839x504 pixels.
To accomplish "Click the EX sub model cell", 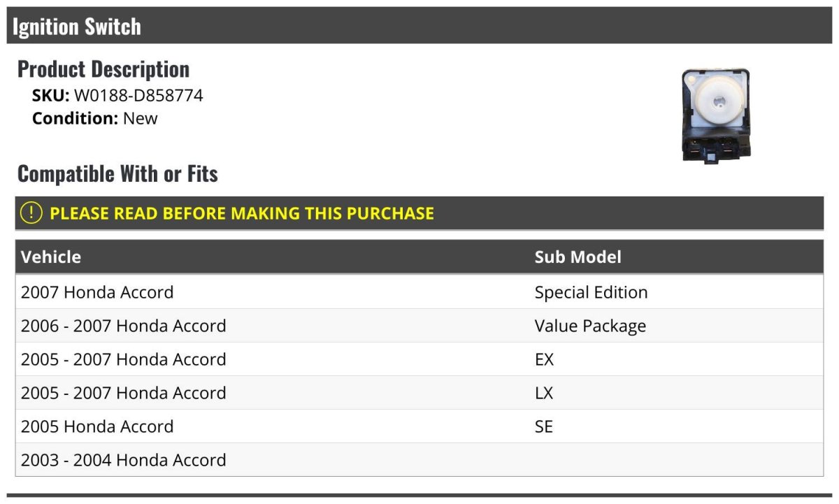I will (544, 359).
